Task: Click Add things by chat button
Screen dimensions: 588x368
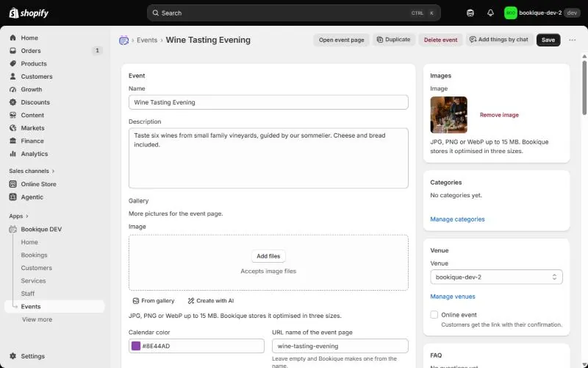Action: click(499, 40)
